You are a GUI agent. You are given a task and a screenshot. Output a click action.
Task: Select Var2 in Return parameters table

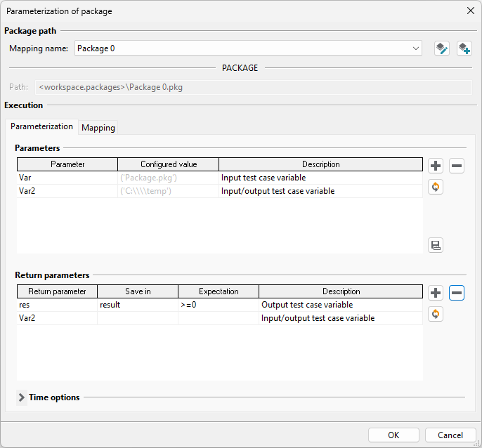point(57,318)
